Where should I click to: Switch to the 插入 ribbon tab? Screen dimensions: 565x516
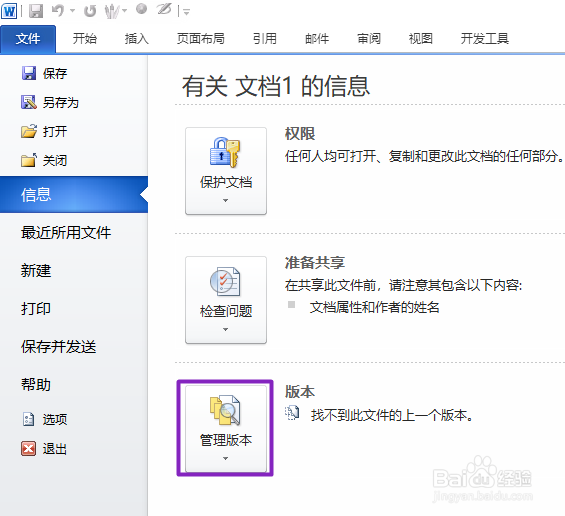[x=137, y=39]
